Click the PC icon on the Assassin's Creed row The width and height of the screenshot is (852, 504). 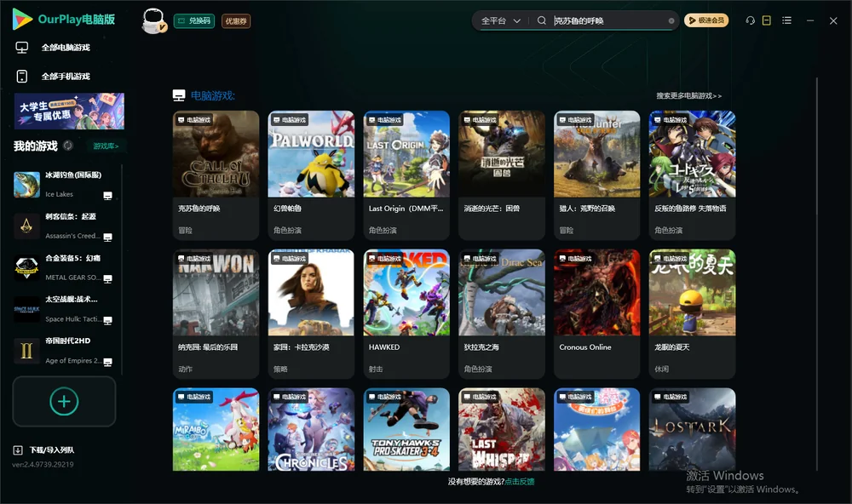[107, 237]
